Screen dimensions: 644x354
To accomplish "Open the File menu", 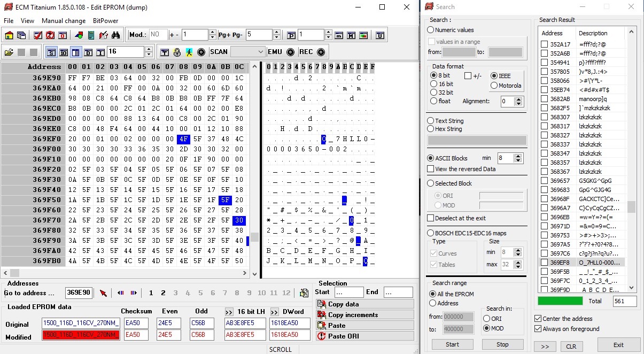I will [x=9, y=21].
